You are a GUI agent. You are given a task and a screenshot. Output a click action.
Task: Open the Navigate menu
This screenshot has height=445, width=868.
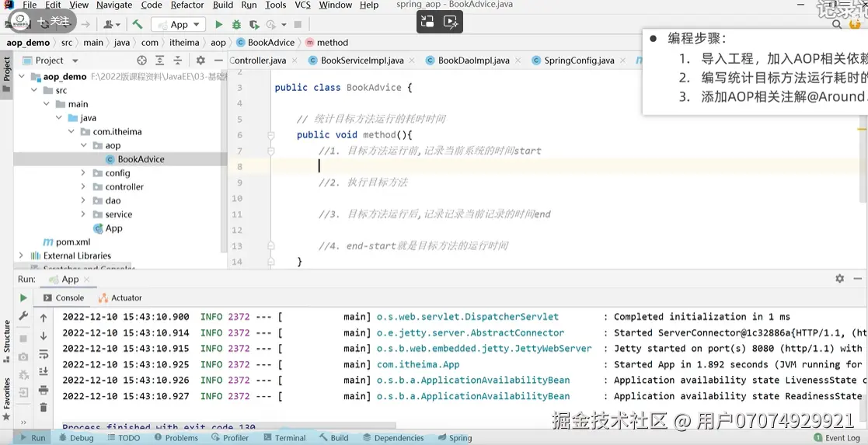pos(114,5)
